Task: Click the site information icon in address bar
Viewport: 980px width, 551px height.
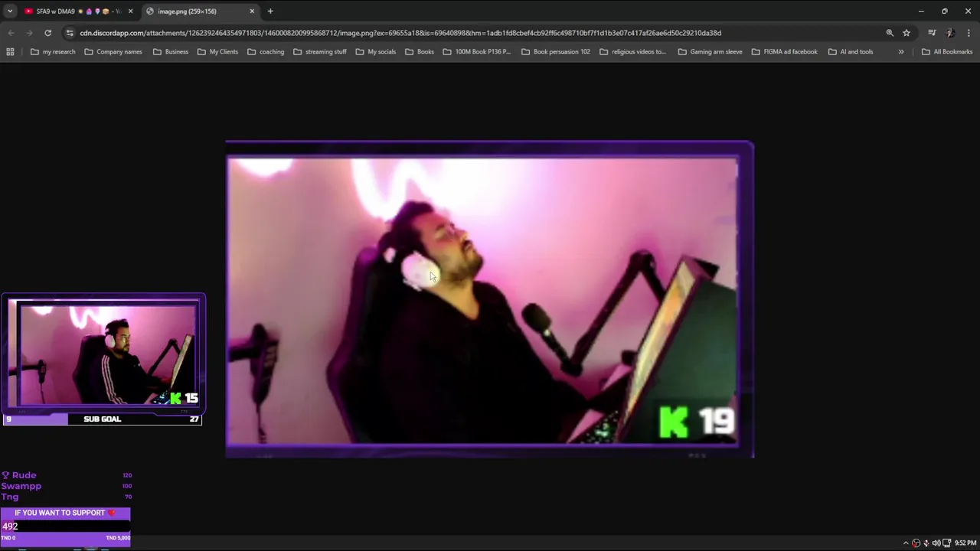Action: pos(70,33)
